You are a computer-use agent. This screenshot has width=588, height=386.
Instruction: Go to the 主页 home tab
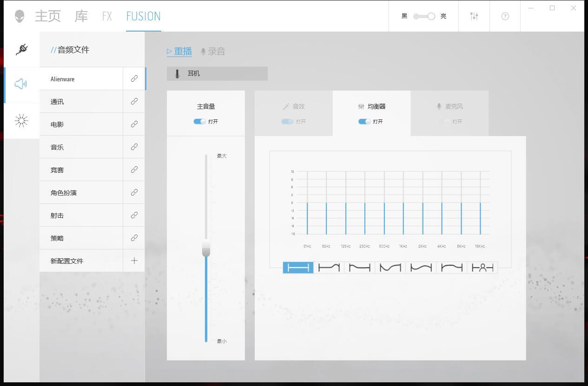click(x=48, y=16)
